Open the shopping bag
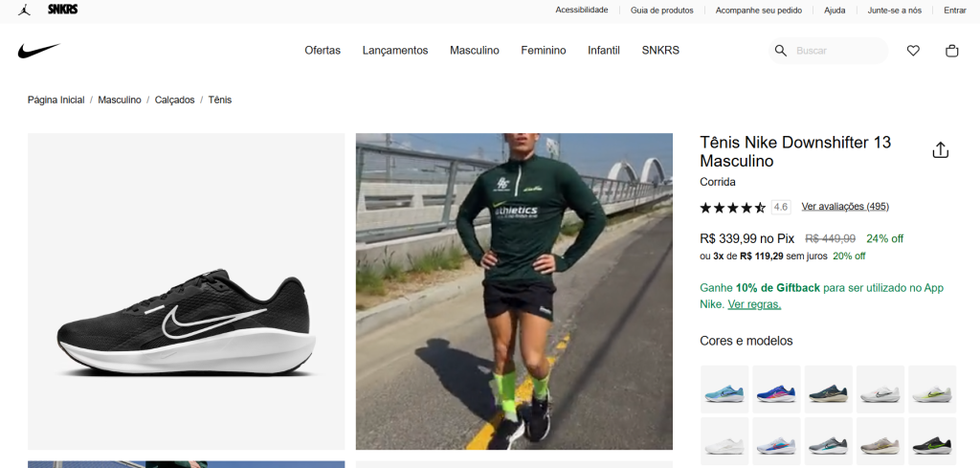This screenshot has width=980, height=468. coord(951,51)
